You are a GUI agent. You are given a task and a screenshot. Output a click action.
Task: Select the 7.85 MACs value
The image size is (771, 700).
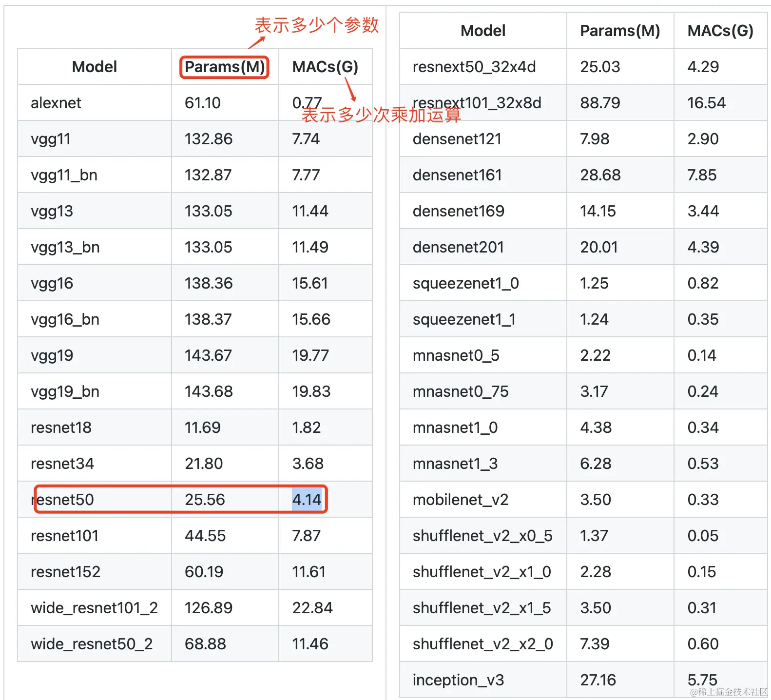pos(702,175)
